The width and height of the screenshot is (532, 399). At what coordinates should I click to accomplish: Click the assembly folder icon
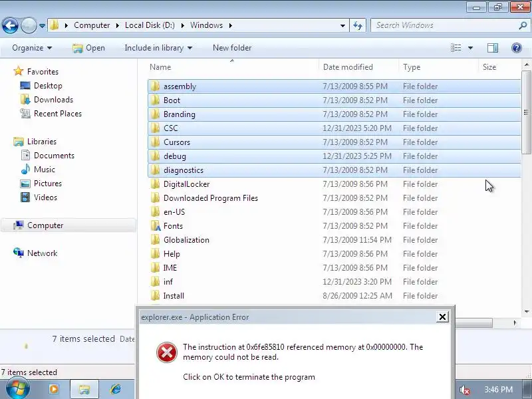click(x=155, y=86)
